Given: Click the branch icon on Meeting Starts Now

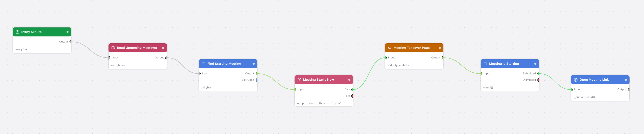Looking at the screenshot, I should point(299,80).
